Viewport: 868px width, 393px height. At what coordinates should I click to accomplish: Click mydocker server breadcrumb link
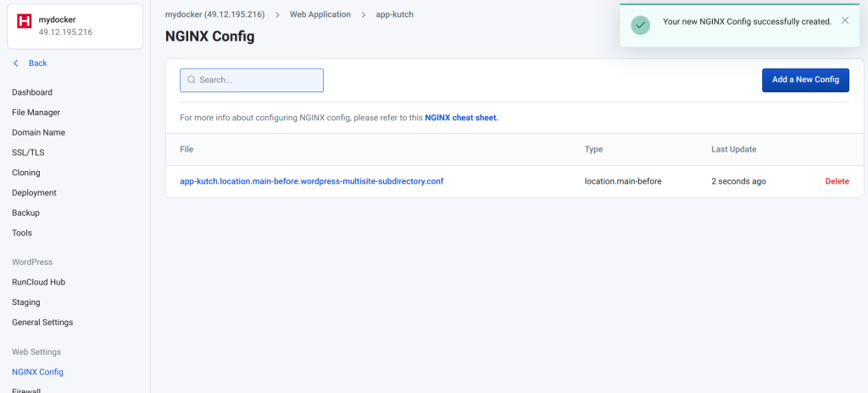coord(214,14)
